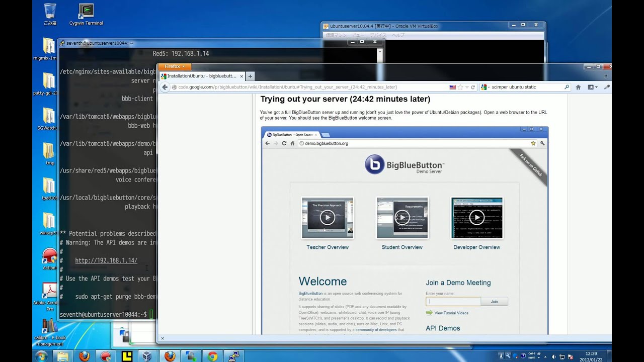Open VirtualBox ビュー menu
Image resolution: width=644 pixels, height=362 pixels.
[x=358, y=35]
